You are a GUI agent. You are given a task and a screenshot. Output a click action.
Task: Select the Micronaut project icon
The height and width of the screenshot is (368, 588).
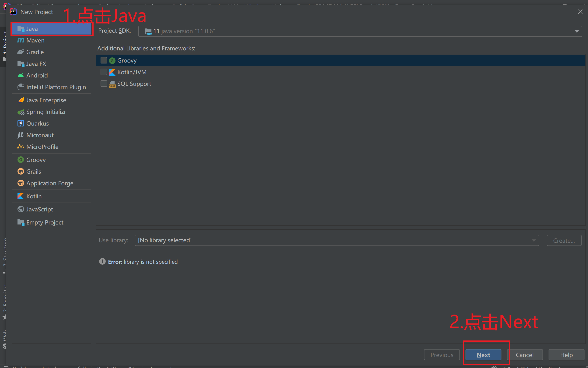coord(21,135)
